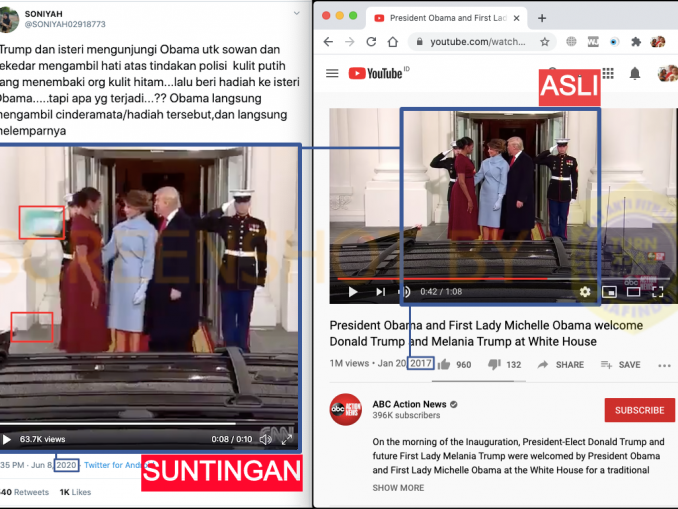Go forward in the browser
The width and height of the screenshot is (678, 509).
pos(349,42)
